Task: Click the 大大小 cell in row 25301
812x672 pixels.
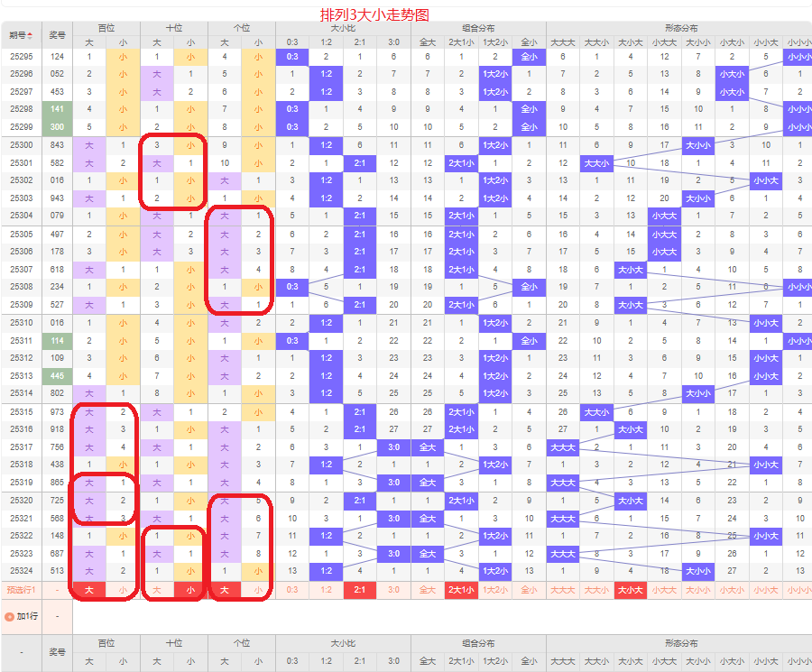Action: 596,163
